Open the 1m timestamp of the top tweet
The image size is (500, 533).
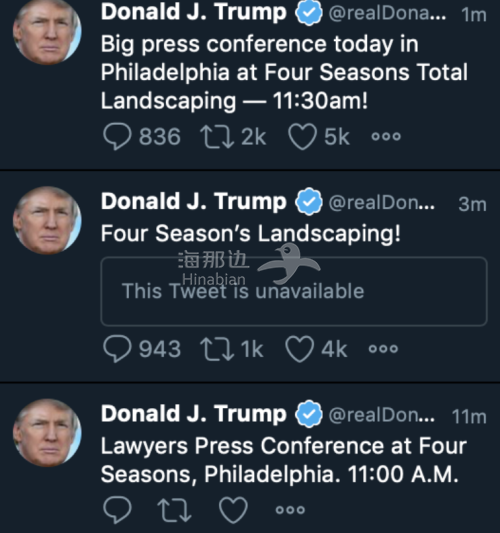473,15
